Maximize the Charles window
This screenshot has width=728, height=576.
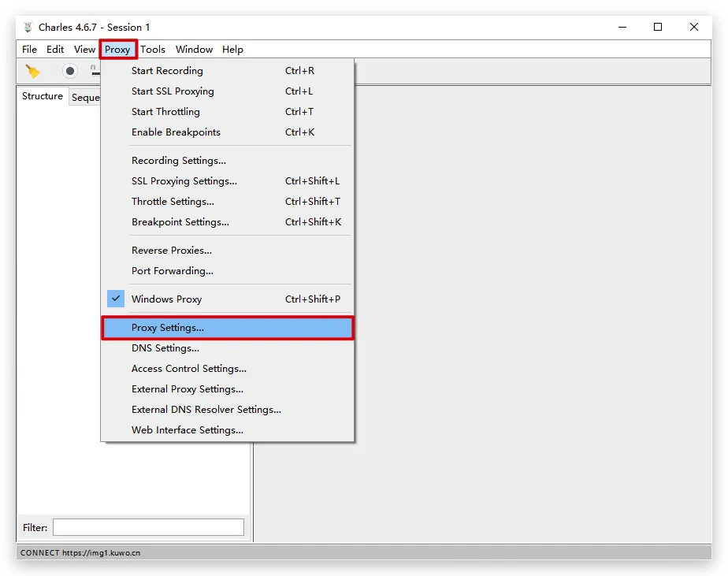click(x=658, y=27)
